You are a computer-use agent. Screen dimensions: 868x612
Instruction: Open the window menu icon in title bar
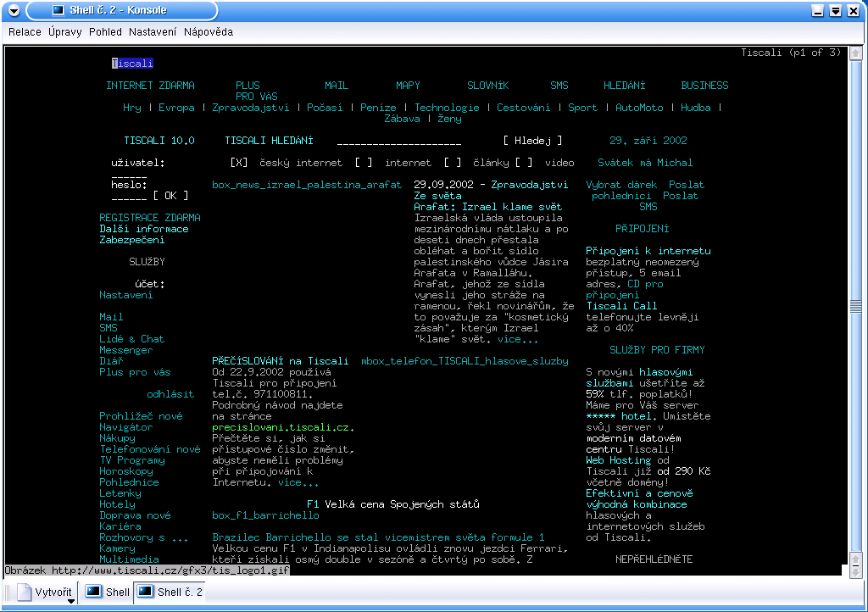point(14,10)
